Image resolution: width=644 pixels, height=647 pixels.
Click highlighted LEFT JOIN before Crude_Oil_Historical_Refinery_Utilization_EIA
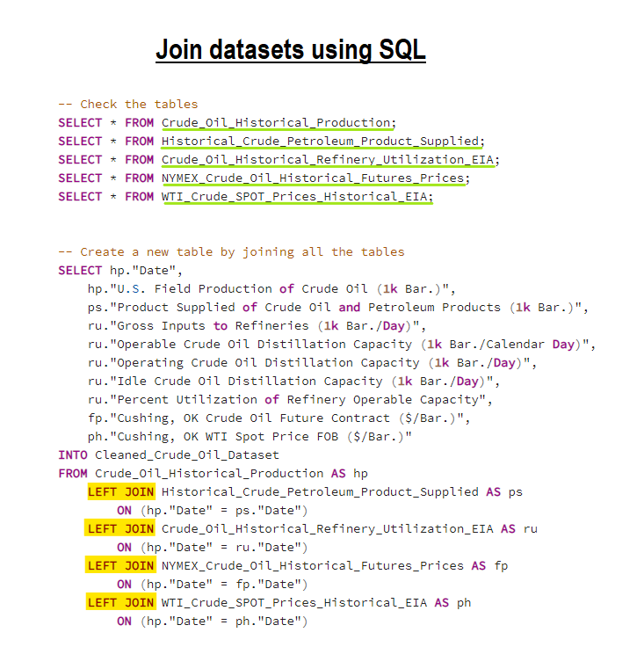point(120,528)
